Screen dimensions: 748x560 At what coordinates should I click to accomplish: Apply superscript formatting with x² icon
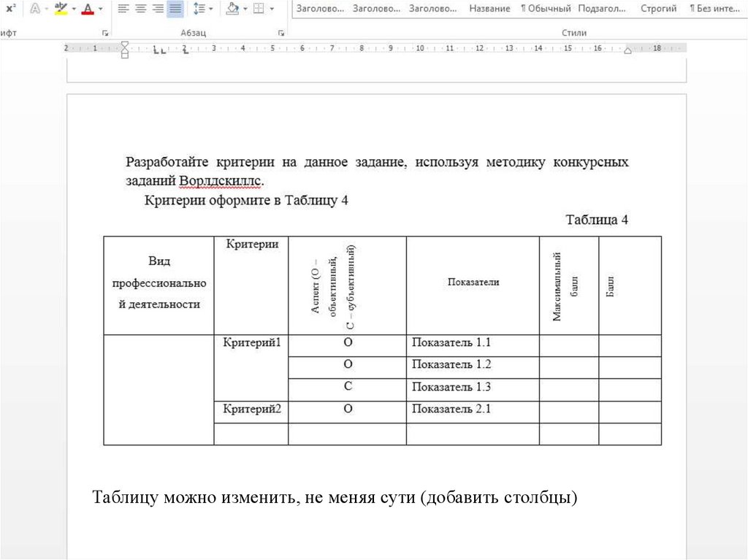point(10,8)
